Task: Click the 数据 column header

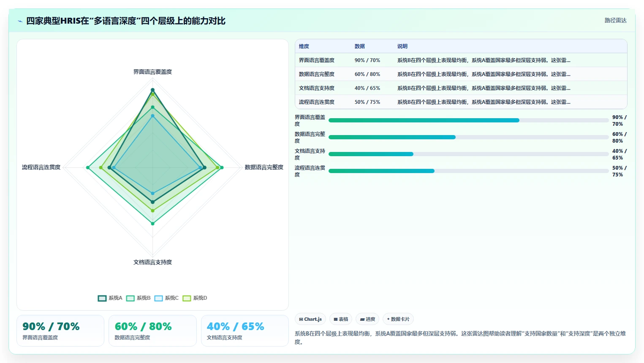Action: (x=360, y=46)
